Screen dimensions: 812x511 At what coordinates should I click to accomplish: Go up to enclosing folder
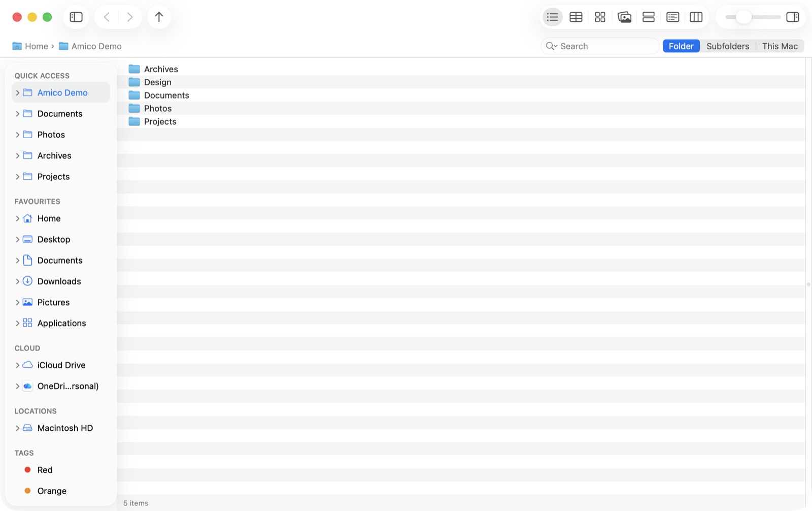pos(159,17)
